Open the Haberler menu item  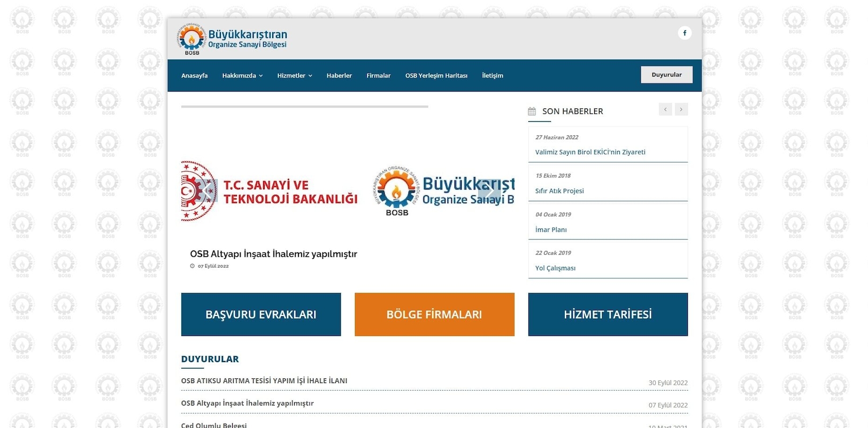click(339, 75)
